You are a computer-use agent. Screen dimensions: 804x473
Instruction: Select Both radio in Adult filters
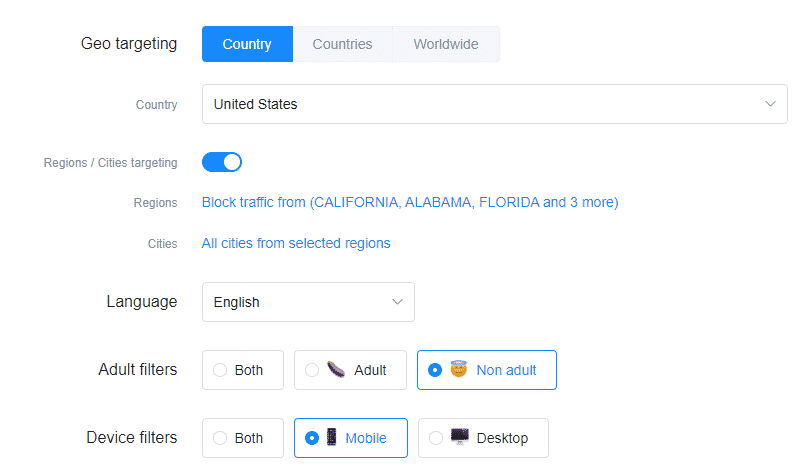click(220, 370)
